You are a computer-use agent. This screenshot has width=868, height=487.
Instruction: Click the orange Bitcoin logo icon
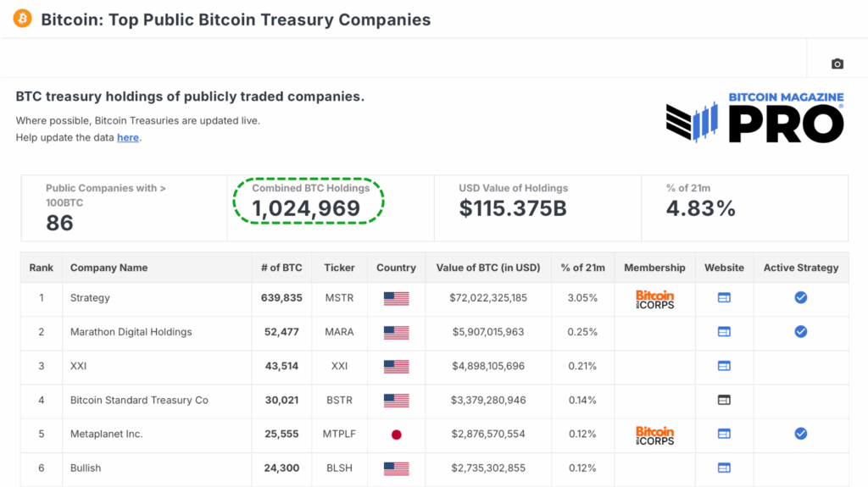(x=23, y=19)
